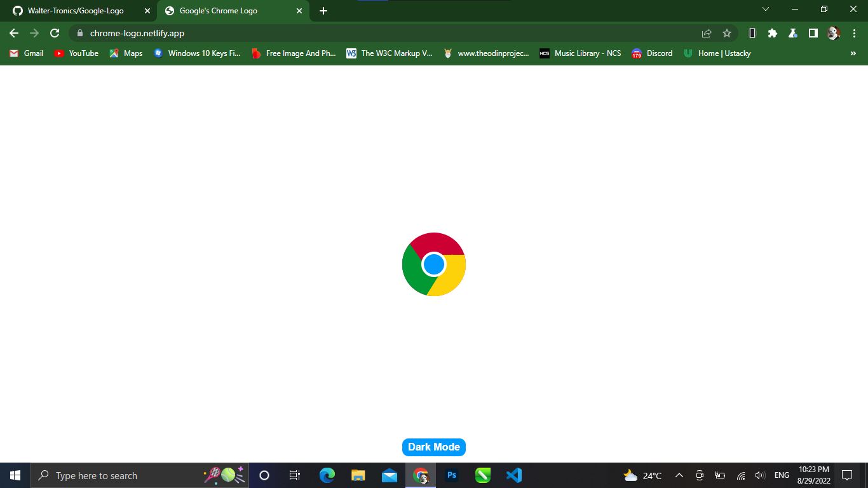Open the YouTube bookmark

(76, 53)
